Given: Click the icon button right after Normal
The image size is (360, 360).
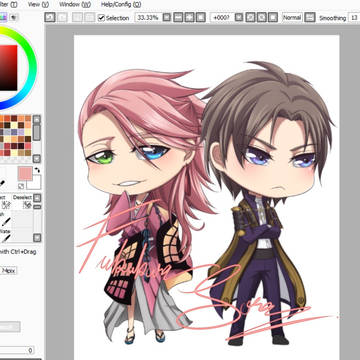Looking at the screenshot, I should tap(310, 17).
